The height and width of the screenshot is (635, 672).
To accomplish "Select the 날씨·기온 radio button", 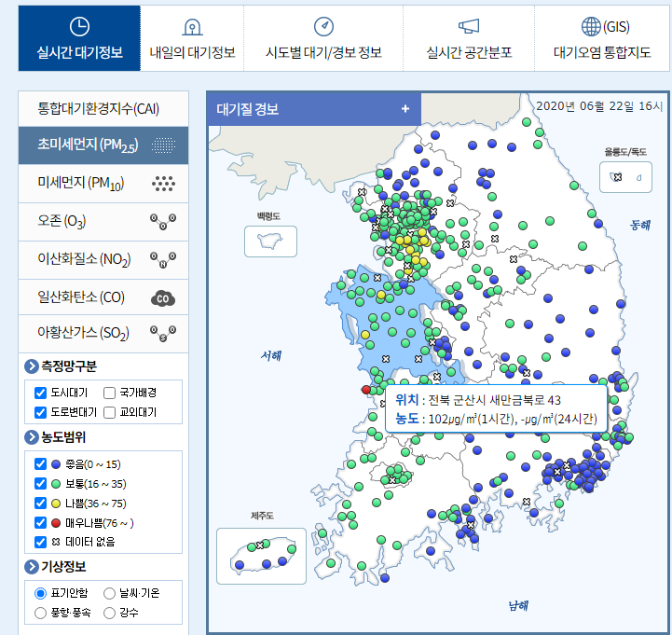I will [x=110, y=593].
